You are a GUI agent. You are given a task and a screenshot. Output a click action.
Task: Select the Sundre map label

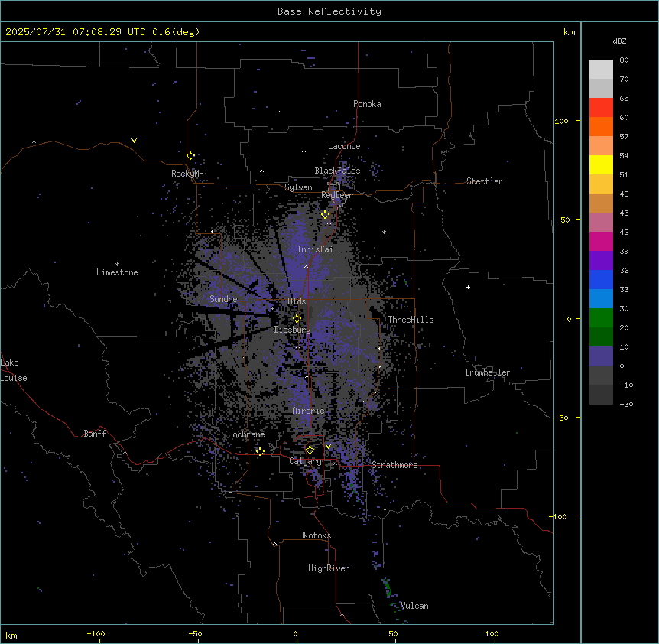tap(223, 299)
